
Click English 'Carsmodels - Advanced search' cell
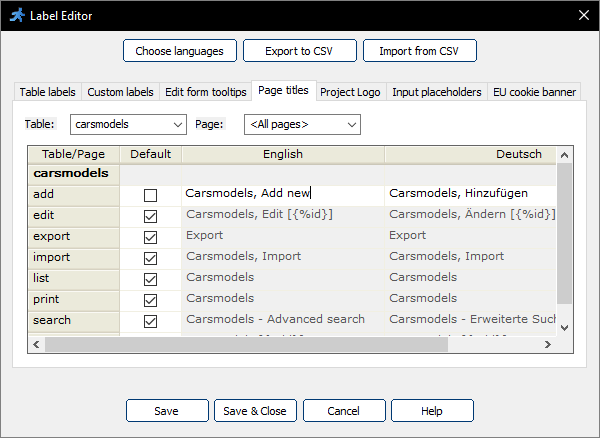tap(283, 321)
